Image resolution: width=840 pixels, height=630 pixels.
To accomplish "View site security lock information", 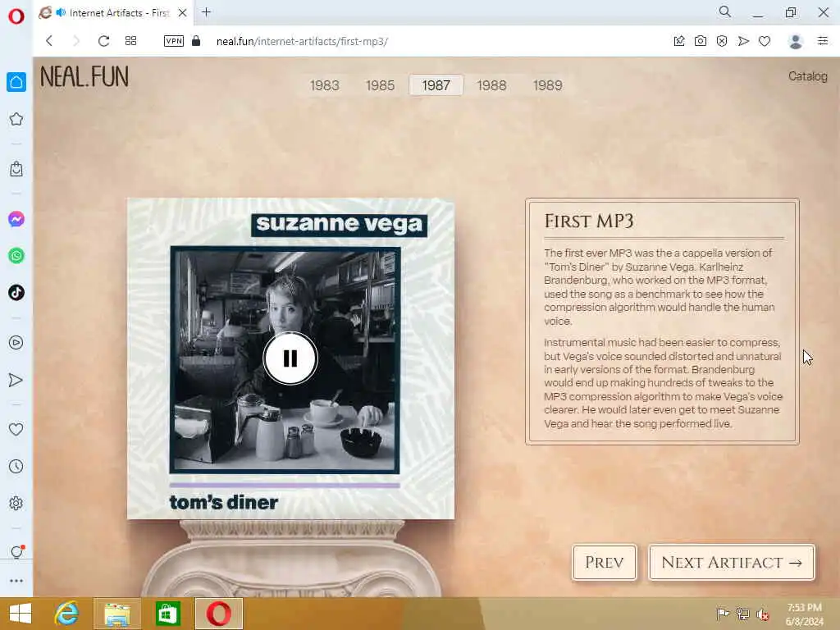I will coord(196,41).
